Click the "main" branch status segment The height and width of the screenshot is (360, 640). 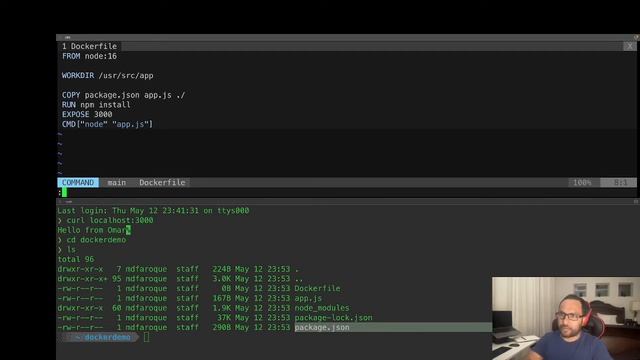click(117, 182)
